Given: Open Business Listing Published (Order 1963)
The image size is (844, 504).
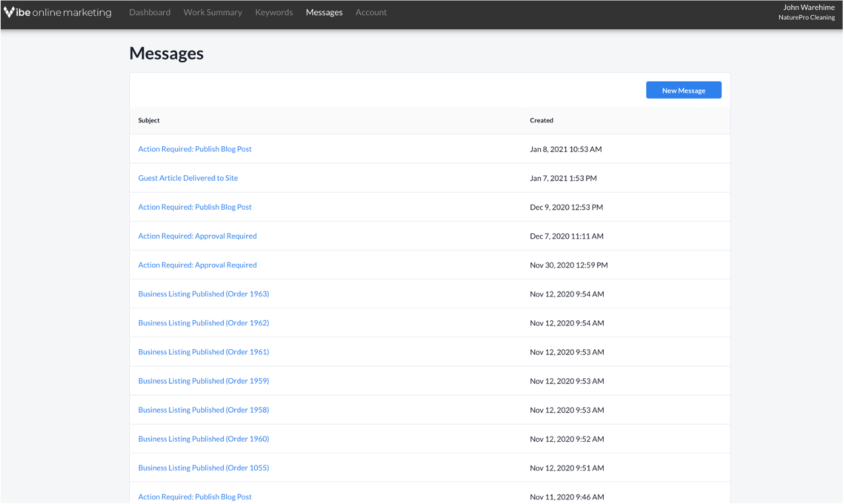Looking at the screenshot, I should point(203,294).
